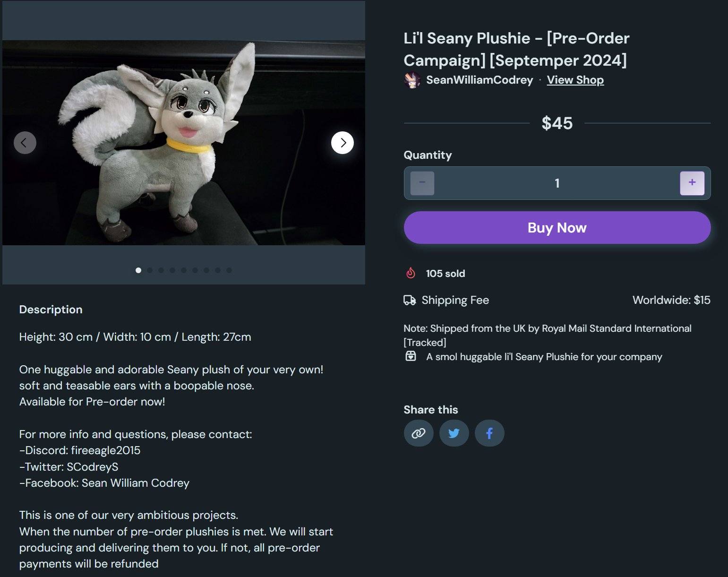The width and height of the screenshot is (728, 577).
Task: Go to the next product image
Action: 343,143
